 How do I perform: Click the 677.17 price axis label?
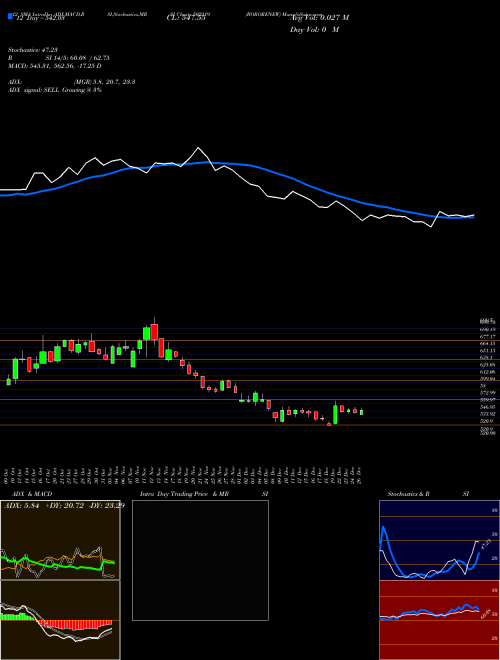click(488, 337)
